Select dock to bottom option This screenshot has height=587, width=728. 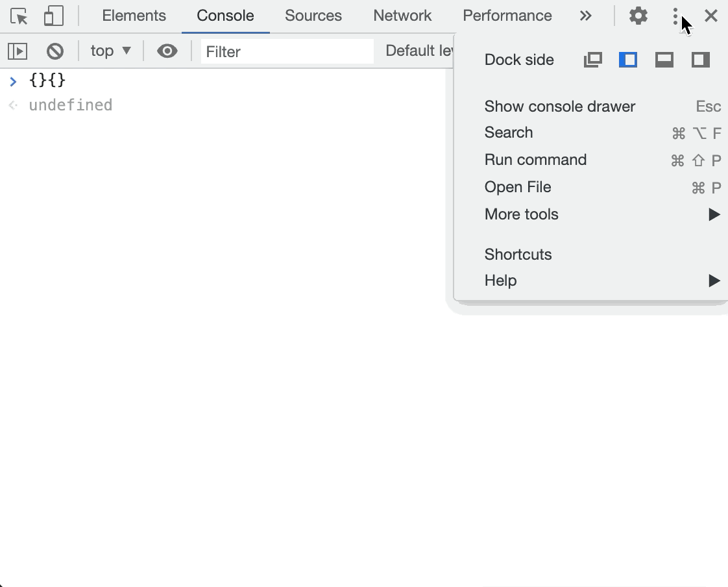pyautogui.click(x=664, y=60)
